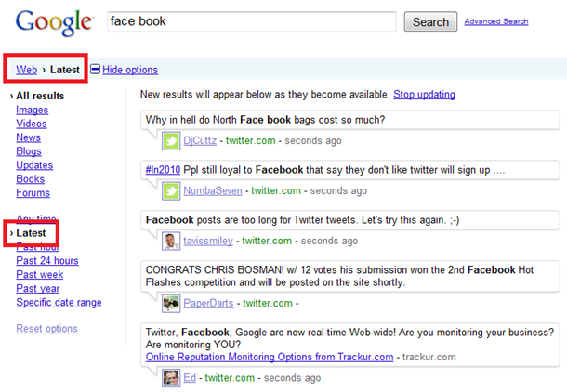Open the Advanced Search link

pyautogui.click(x=496, y=21)
